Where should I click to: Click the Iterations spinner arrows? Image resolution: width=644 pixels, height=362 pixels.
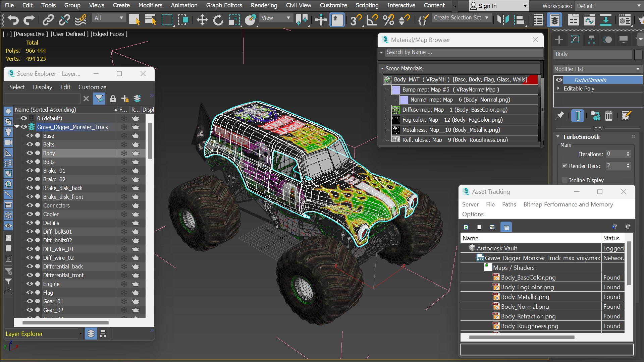628,154
